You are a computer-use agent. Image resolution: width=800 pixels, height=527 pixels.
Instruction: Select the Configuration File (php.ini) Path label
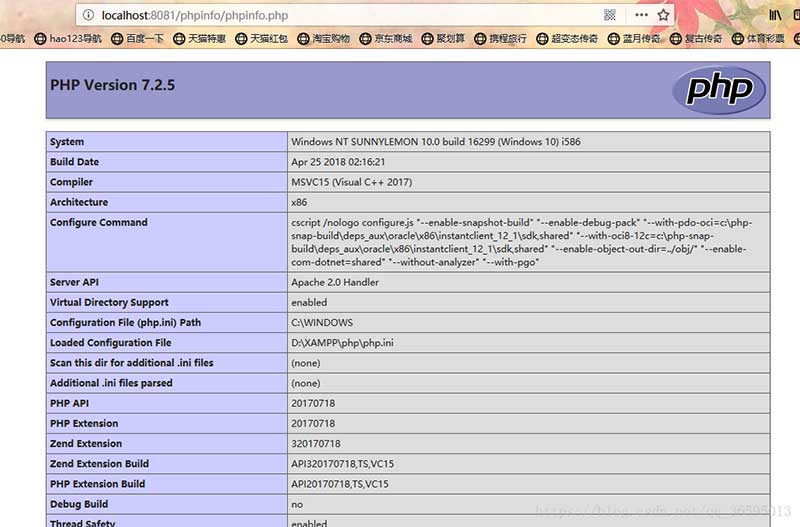point(126,322)
